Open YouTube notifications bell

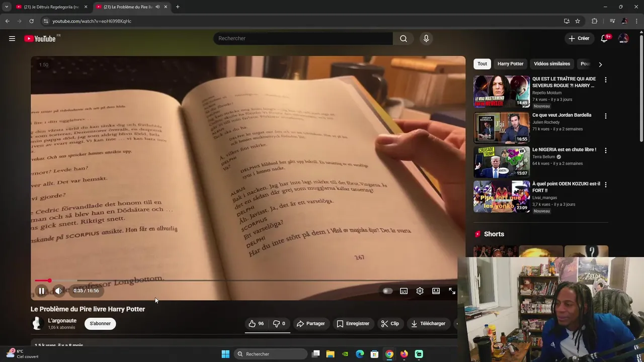point(604,39)
